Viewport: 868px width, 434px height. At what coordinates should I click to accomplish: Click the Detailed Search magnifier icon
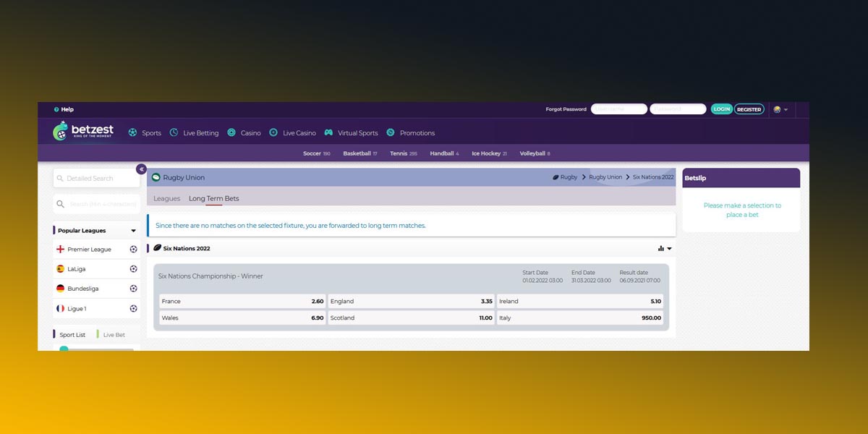tap(60, 178)
